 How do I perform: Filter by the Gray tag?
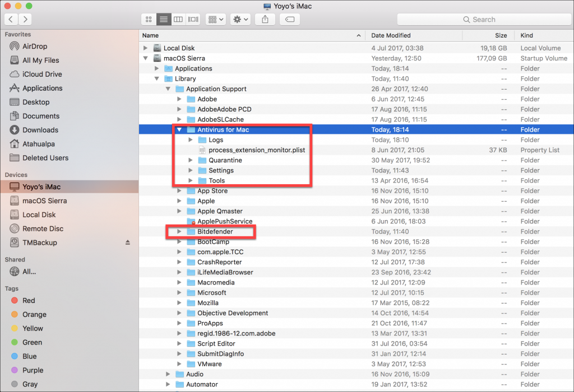point(30,384)
